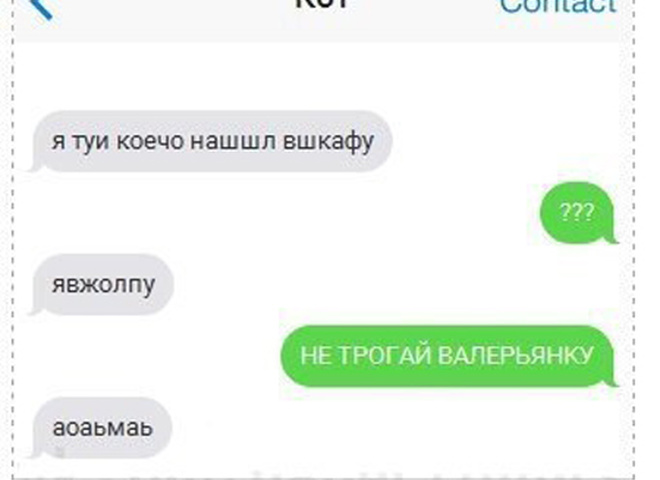This screenshot has height=480, width=660.
Task: Click the word 'нашшл' in the first message
Action: click(x=234, y=141)
